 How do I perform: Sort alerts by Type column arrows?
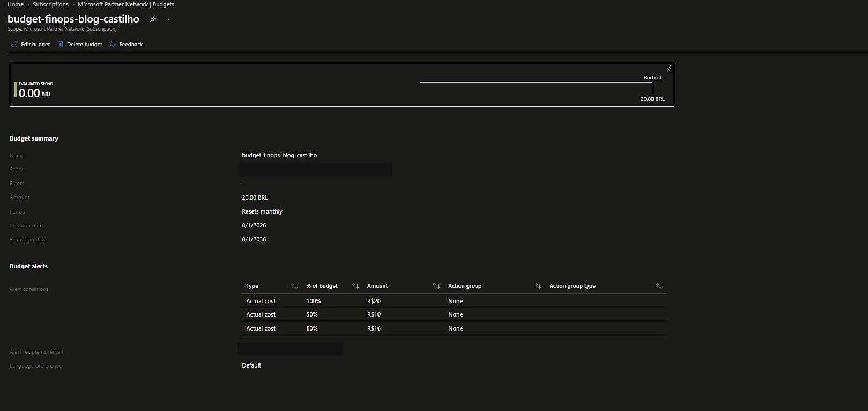point(294,286)
